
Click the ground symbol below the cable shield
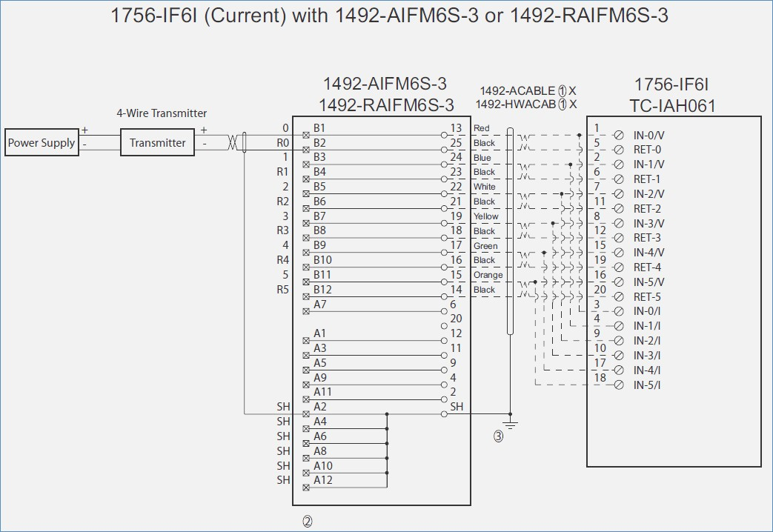(510, 423)
